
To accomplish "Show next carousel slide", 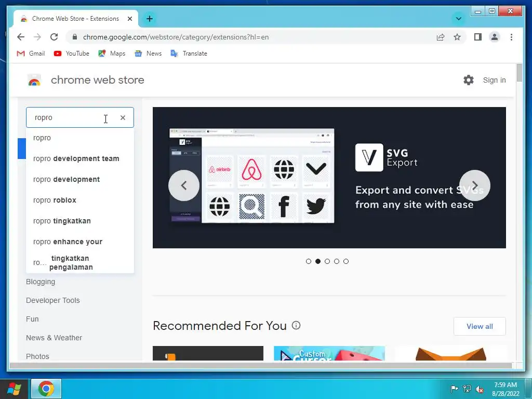I will tap(475, 185).
